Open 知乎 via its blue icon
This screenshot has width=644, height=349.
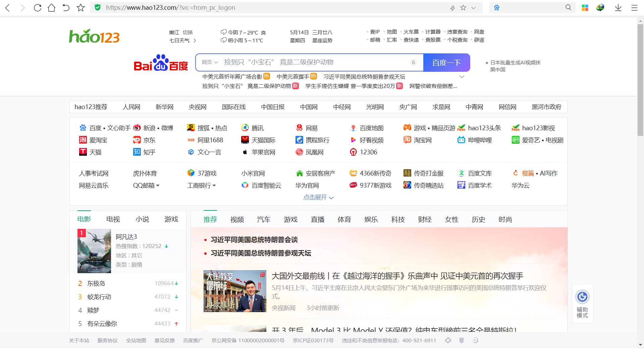click(137, 152)
